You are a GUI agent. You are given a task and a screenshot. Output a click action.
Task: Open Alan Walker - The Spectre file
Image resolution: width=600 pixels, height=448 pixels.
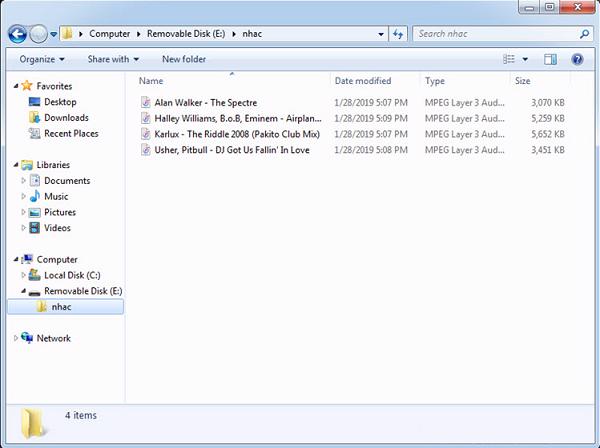205,103
